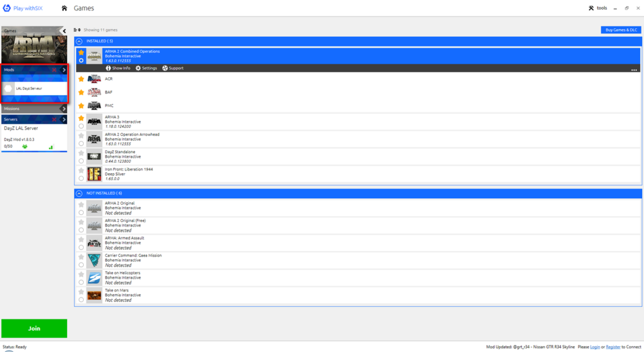644x352 pixels.
Task: Select the ARMA 2 Combined Operations radio button
Action: tap(81, 60)
